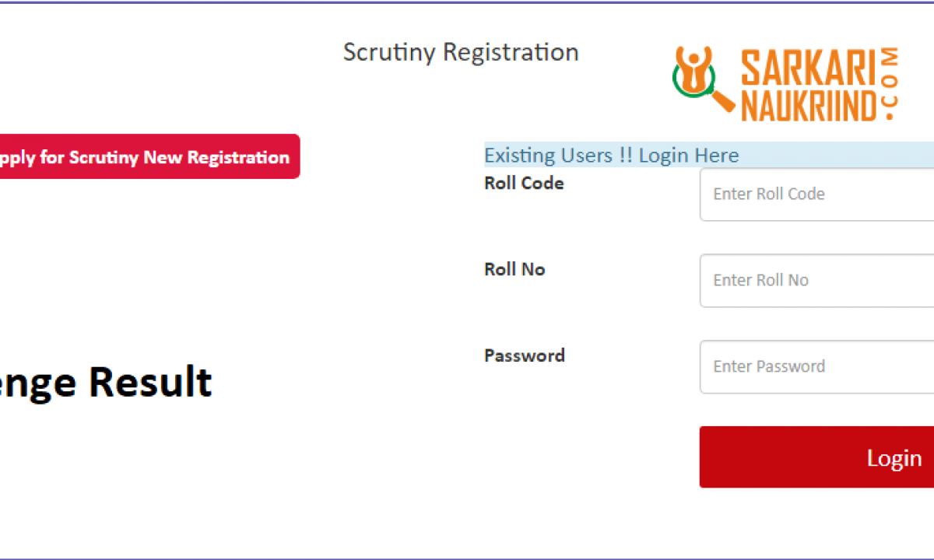Screen dimensions: 934x560
Task: Click the red Login button
Action: [x=816, y=457]
